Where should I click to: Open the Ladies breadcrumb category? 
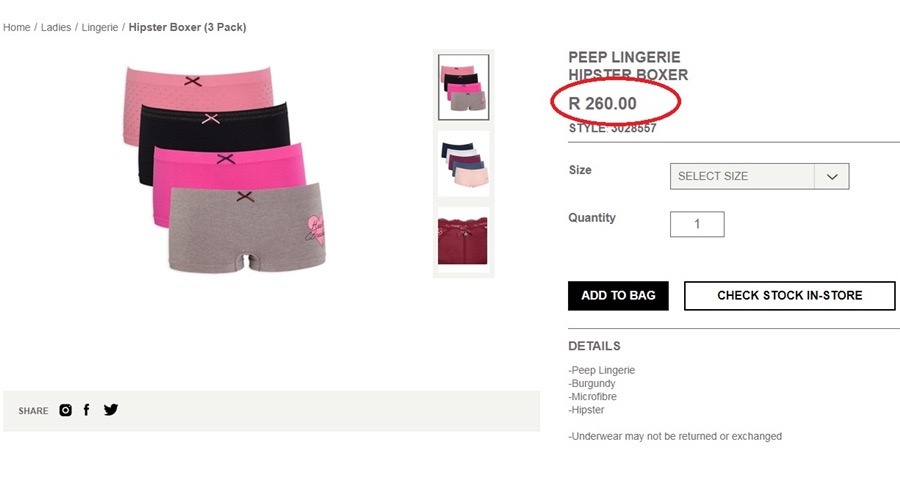[x=56, y=28]
